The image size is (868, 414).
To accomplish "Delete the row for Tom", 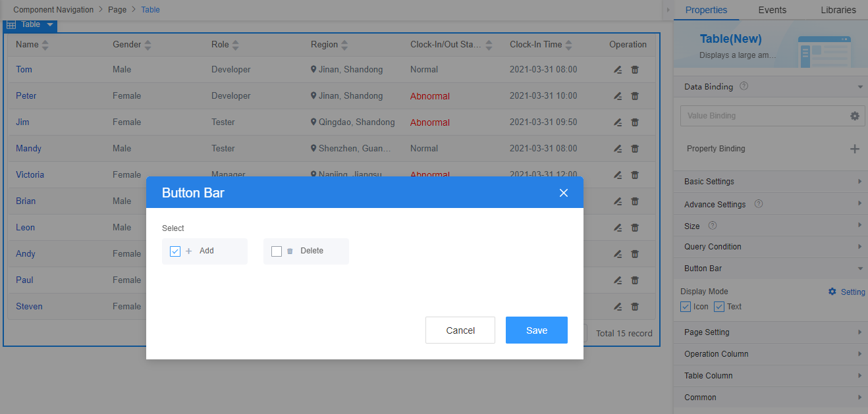I will 635,70.
